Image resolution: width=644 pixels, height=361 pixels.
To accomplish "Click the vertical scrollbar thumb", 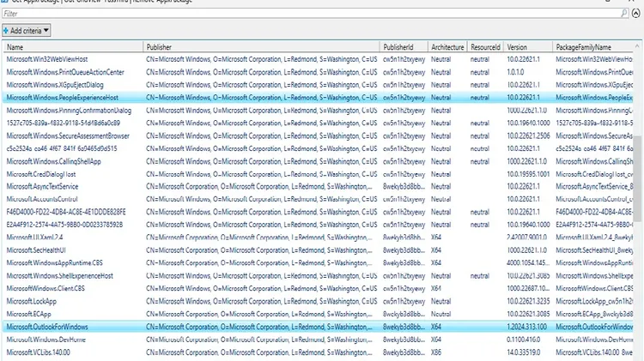I will 637,178.
